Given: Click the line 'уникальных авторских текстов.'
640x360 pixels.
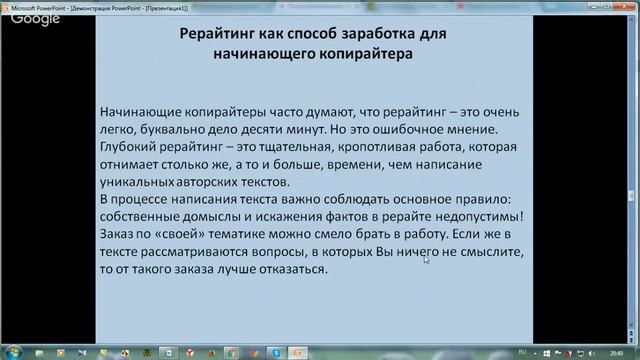Looking at the screenshot, I should point(195,182).
